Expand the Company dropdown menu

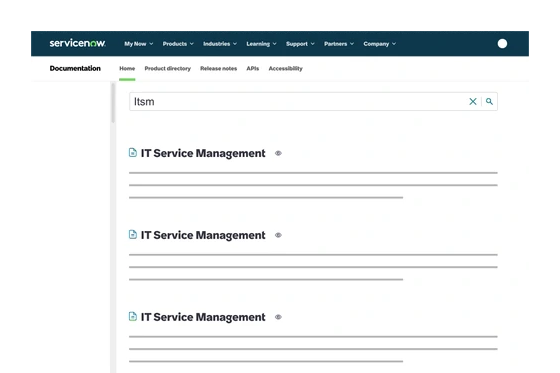[x=379, y=44]
